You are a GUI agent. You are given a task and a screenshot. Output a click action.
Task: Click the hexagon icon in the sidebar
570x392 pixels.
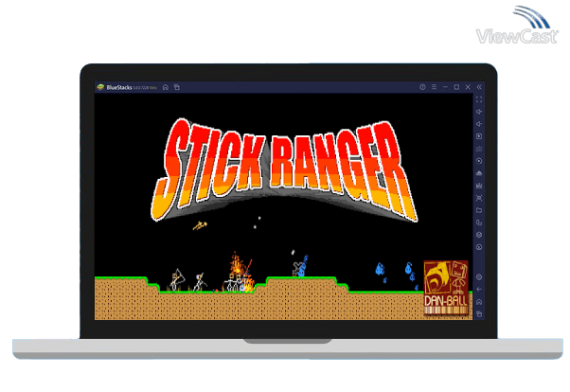tap(479, 235)
